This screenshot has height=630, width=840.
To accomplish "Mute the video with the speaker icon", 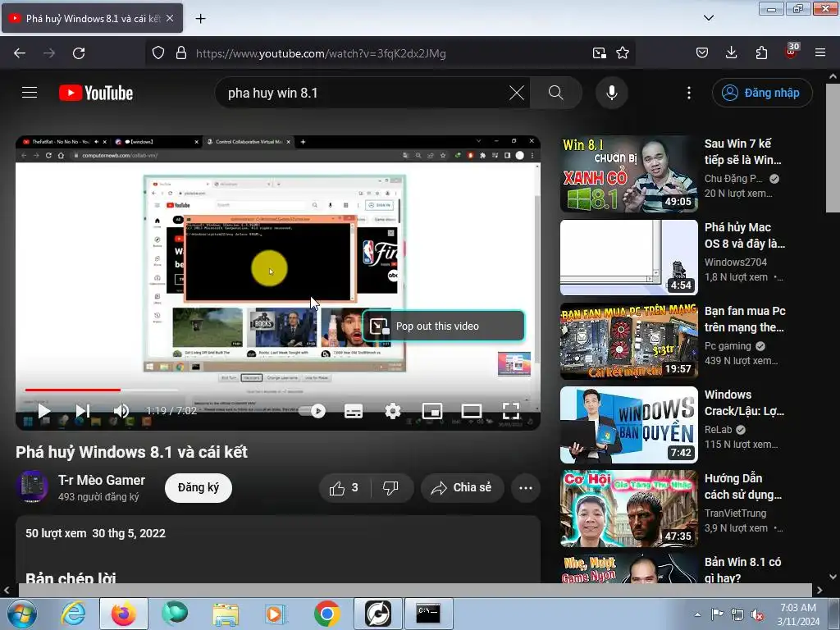I will [x=121, y=411].
